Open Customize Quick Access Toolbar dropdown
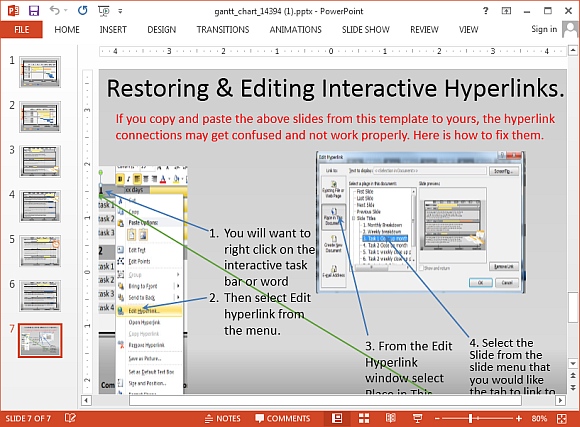This screenshot has width=580, height=427. point(120,11)
